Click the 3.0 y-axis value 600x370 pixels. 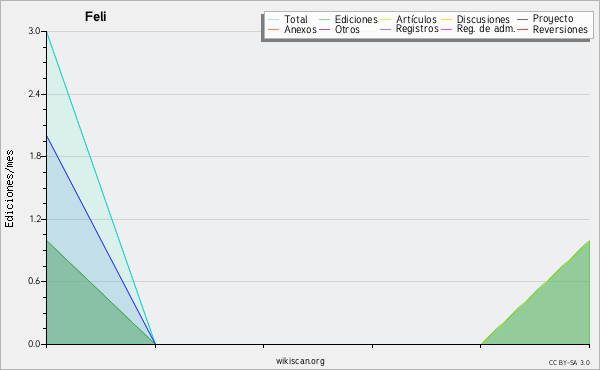coord(34,31)
